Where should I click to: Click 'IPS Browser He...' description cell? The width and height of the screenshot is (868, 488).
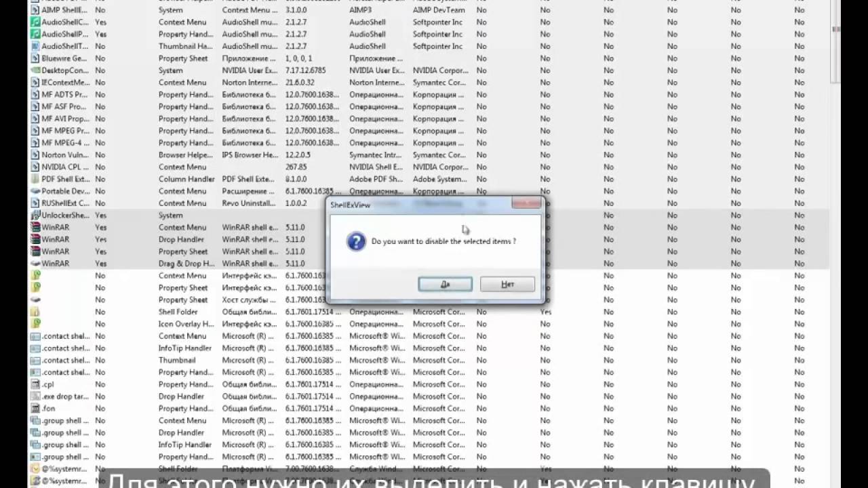[x=250, y=155]
